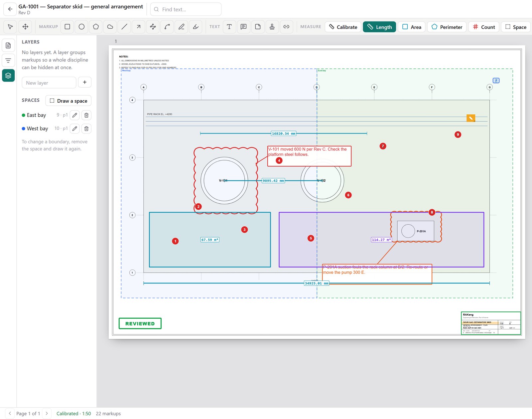The height and width of the screenshot is (419, 532).
Task: Go to previous page arrow
Action: click(10, 413)
